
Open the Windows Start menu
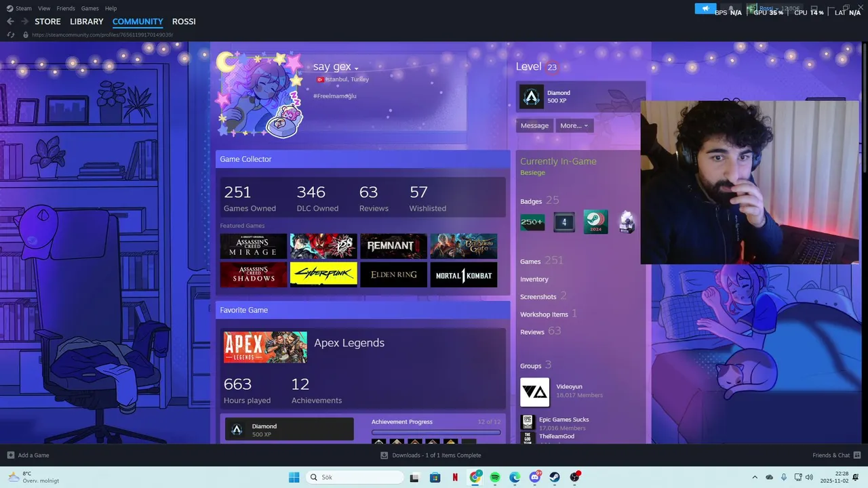294,477
